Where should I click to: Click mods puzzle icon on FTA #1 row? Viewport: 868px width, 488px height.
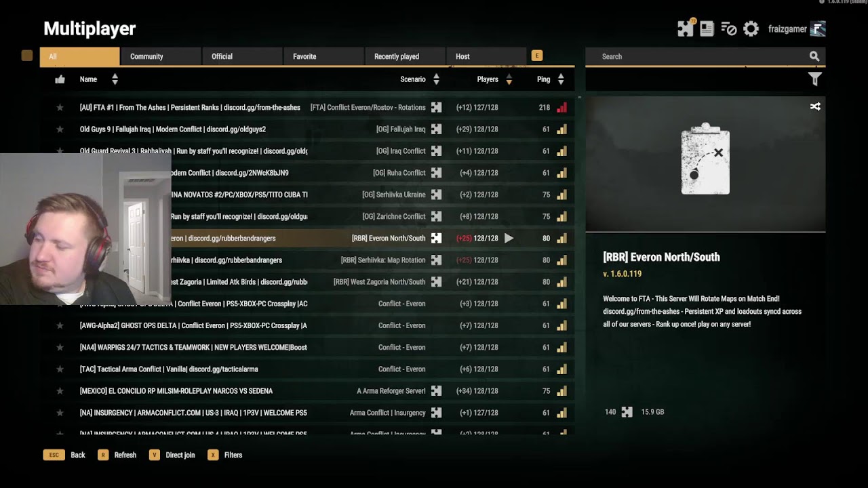coord(436,108)
